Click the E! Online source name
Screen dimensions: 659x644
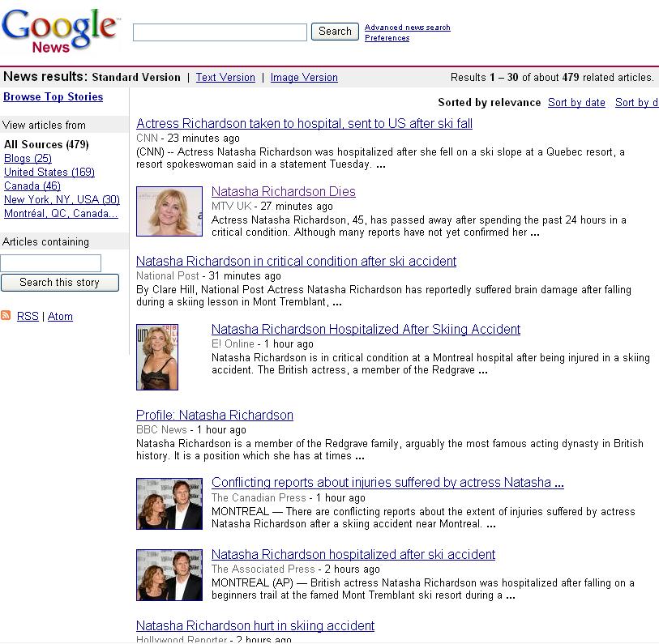point(233,344)
